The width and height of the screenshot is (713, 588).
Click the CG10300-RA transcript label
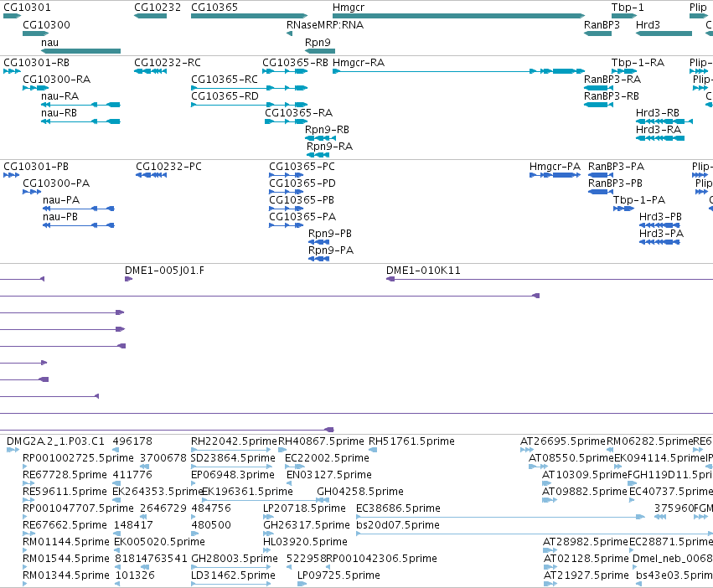[x=56, y=80]
